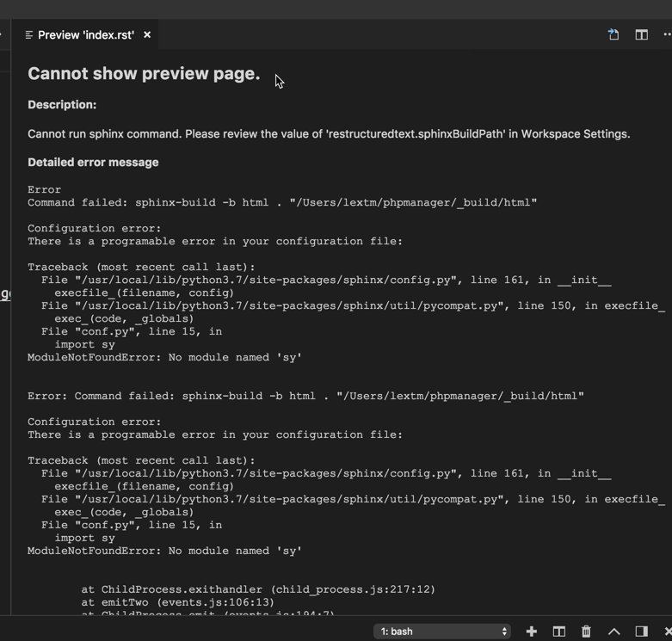The height and width of the screenshot is (641, 672).
Task: Click the first 'Configuration error:' line
Action: (95, 228)
